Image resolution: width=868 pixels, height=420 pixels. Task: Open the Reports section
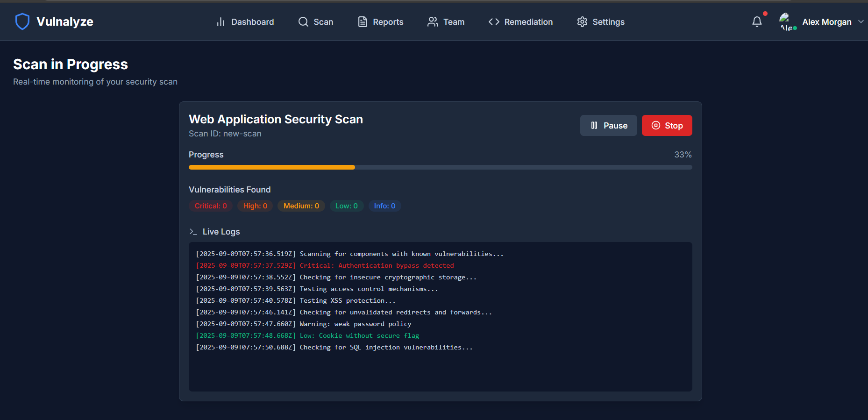coord(380,22)
